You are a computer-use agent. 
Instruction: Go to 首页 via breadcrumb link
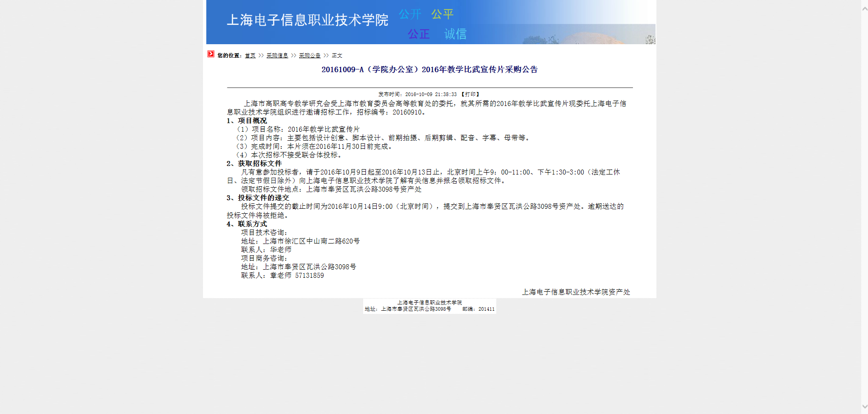pos(250,55)
